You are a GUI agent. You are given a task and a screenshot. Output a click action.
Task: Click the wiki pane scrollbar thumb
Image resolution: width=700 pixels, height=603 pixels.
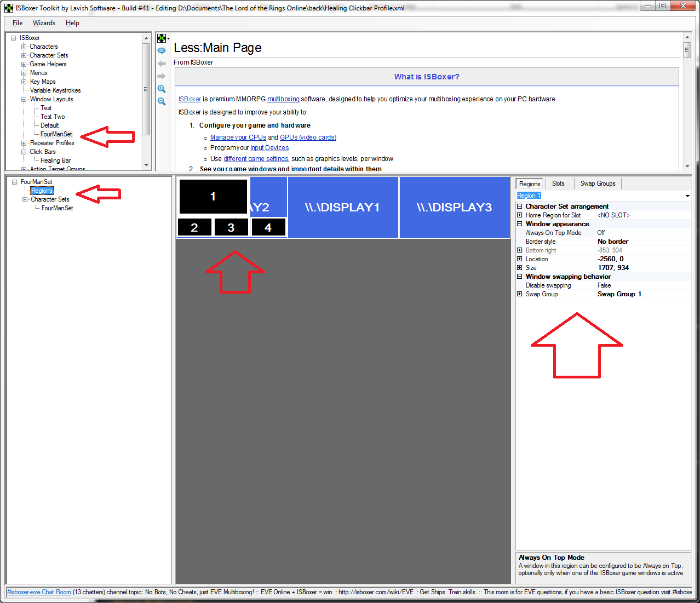click(687, 50)
